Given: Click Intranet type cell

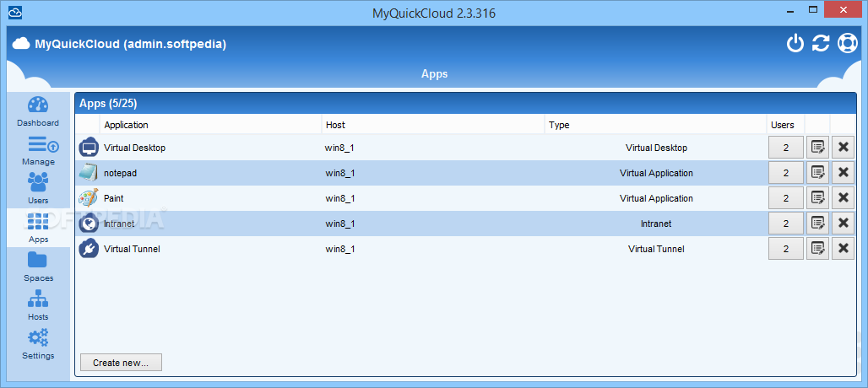Looking at the screenshot, I should coord(656,224).
